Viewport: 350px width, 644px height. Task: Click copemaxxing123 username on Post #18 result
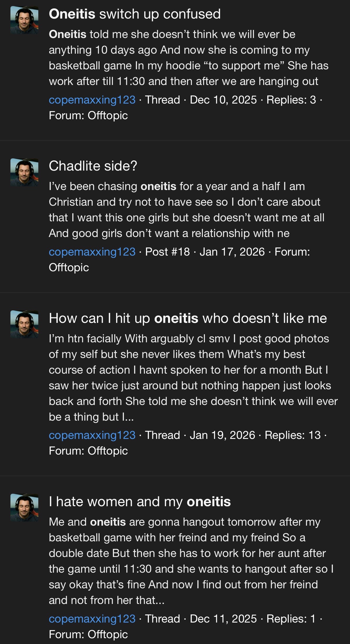point(92,252)
